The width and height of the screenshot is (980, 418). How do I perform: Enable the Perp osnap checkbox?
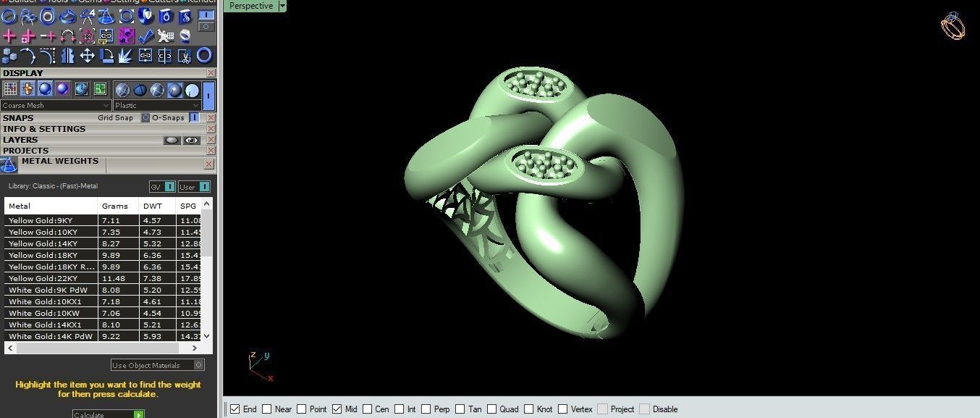click(426, 409)
